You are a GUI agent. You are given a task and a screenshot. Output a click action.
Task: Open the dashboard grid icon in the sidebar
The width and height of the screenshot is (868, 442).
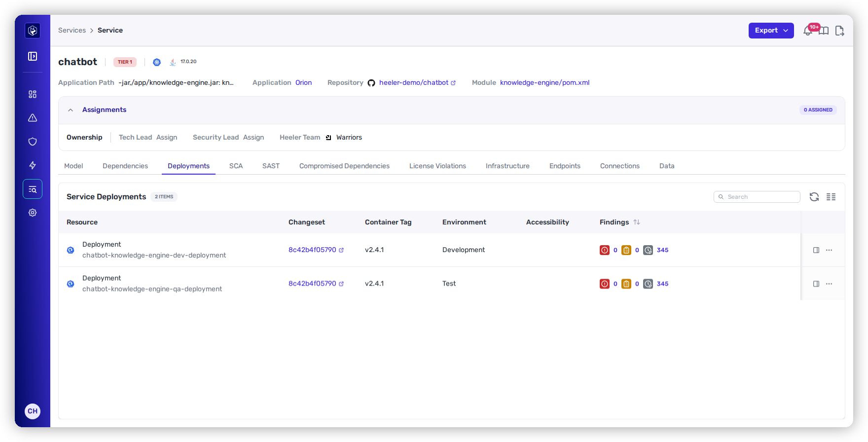point(33,94)
